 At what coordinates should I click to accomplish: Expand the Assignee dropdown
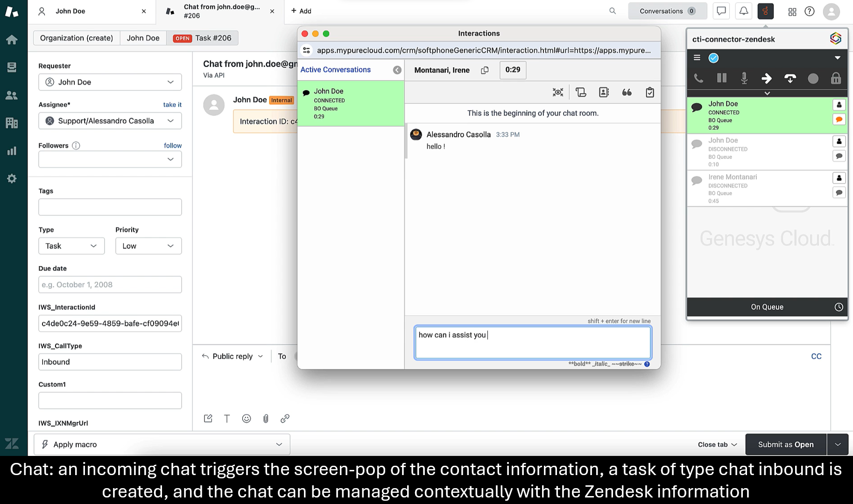point(110,121)
